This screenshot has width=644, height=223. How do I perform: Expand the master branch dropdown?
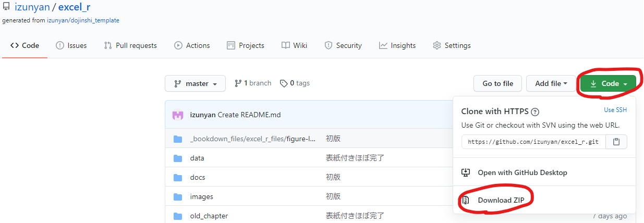click(x=195, y=83)
